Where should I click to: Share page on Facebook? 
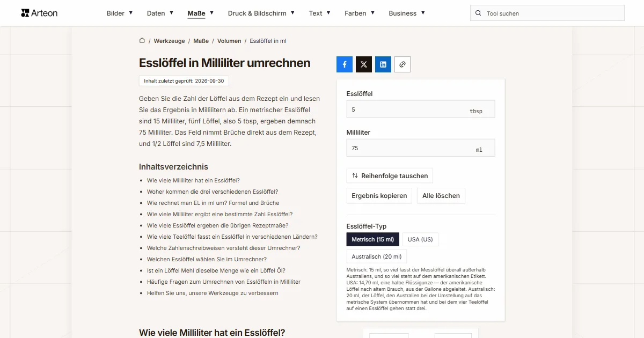(345, 64)
